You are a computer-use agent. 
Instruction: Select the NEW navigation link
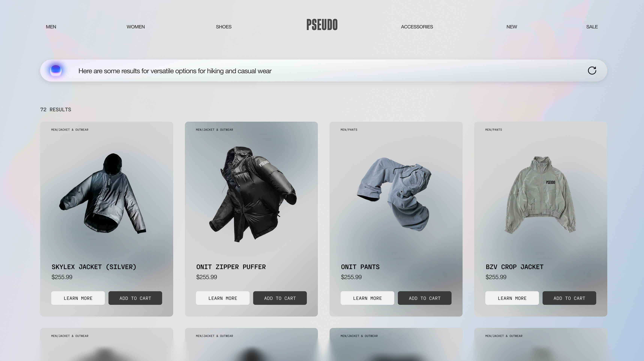point(511,27)
